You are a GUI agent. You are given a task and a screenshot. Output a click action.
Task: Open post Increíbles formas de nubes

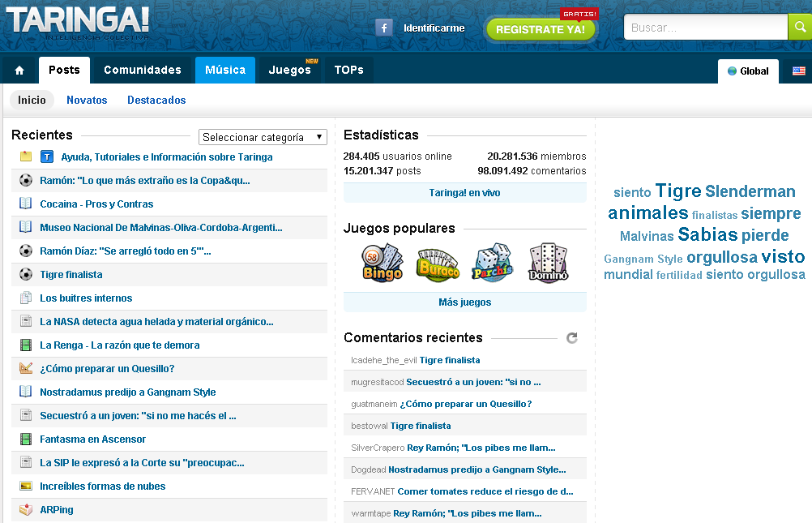103,487
